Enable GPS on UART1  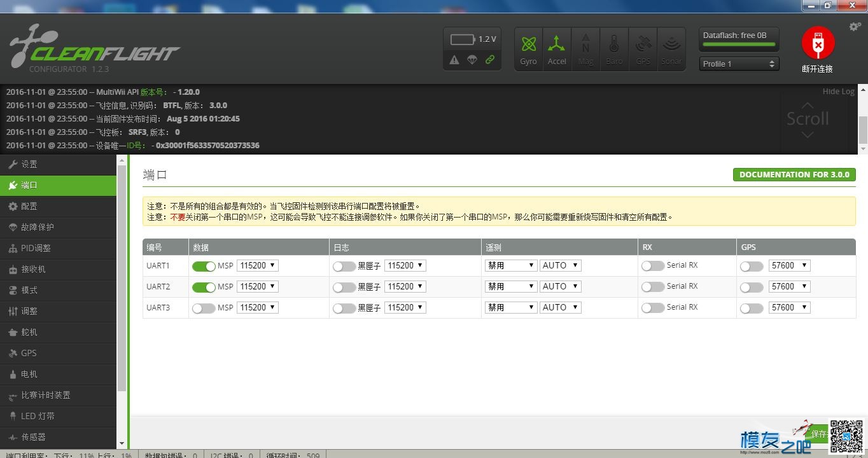752,266
